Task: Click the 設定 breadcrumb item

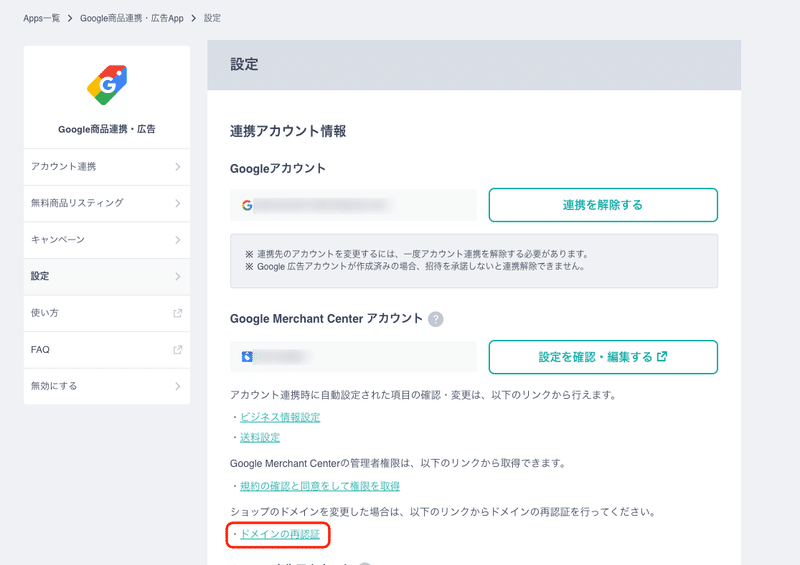Action: tap(212, 18)
